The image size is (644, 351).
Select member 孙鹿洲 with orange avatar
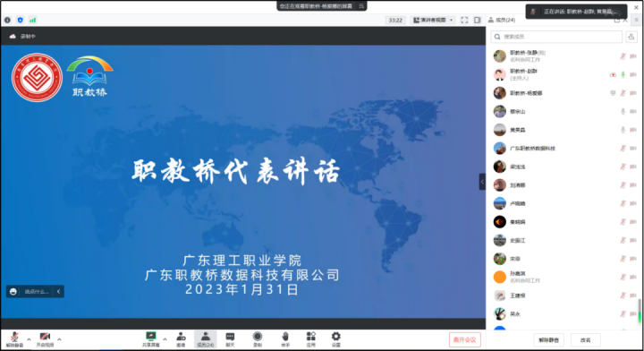coord(564,277)
